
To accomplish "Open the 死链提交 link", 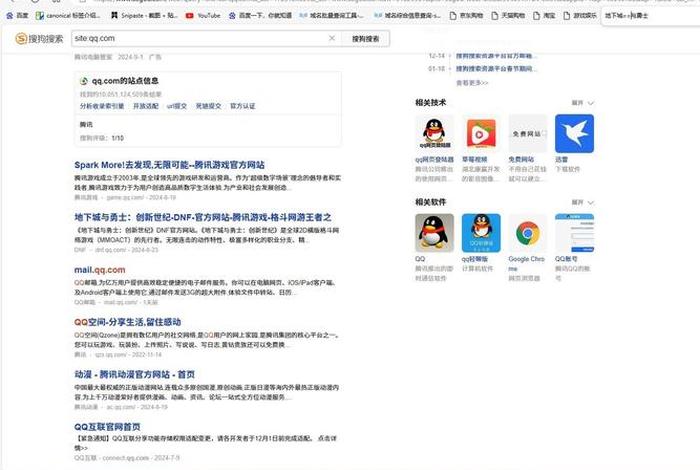I will coord(208,106).
